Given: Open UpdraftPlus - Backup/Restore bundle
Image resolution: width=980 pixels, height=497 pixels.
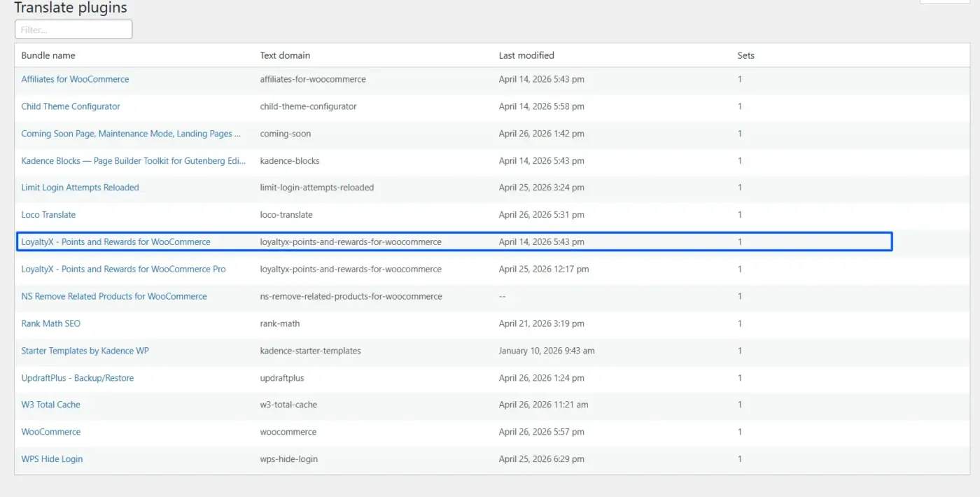Looking at the screenshot, I should pyautogui.click(x=77, y=378).
